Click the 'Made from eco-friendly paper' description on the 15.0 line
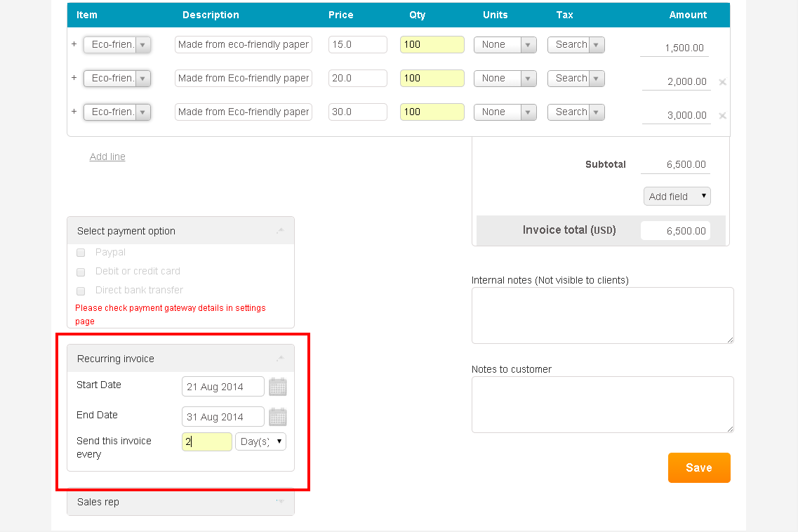Image resolution: width=798 pixels, height=532 pixels. point(244,45)
